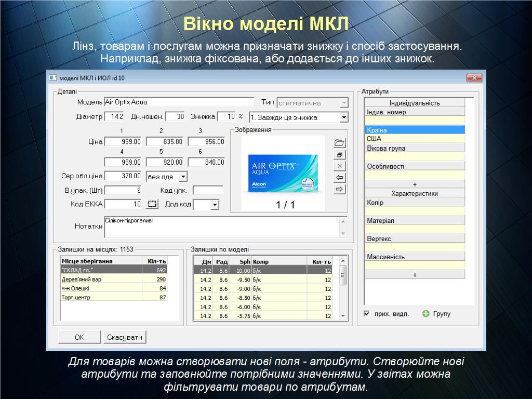Select the Країна attribute row
The height and width of the screenshot is (399, 532).
point(414,130)
